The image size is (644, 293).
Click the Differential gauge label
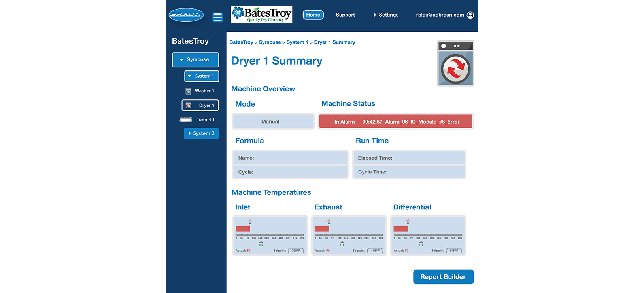[412, 207]
